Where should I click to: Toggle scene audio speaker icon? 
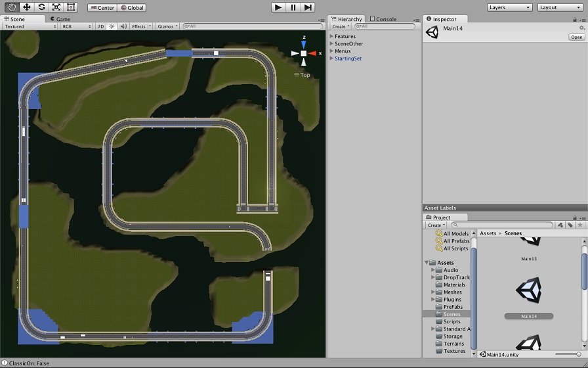point(123,27)
